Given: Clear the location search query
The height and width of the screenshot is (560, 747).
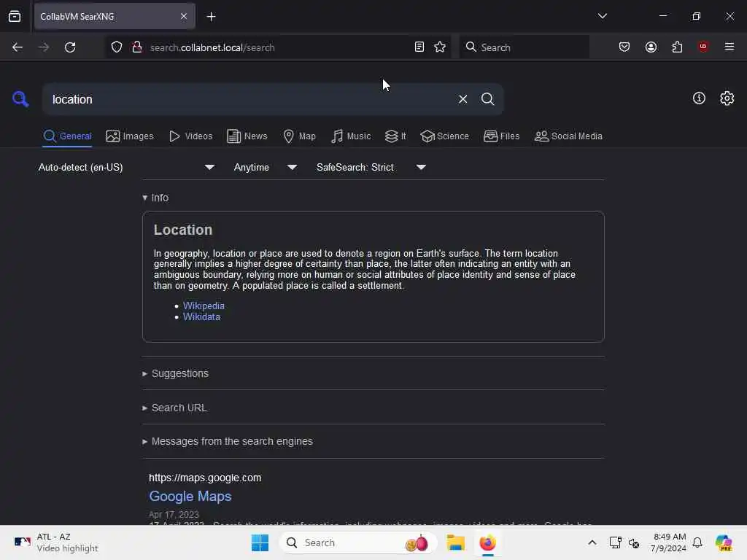Looking at the screenshot, I should tap(462, 99).
